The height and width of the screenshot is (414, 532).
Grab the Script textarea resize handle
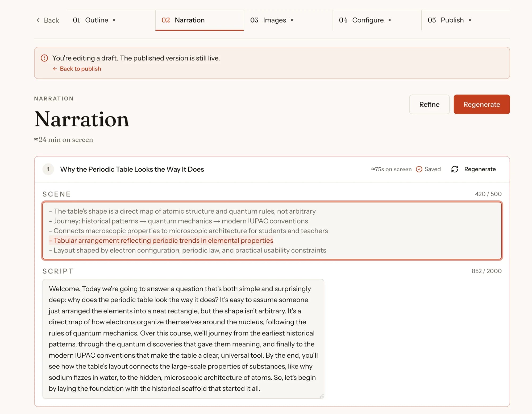click(x=321, y=396)
